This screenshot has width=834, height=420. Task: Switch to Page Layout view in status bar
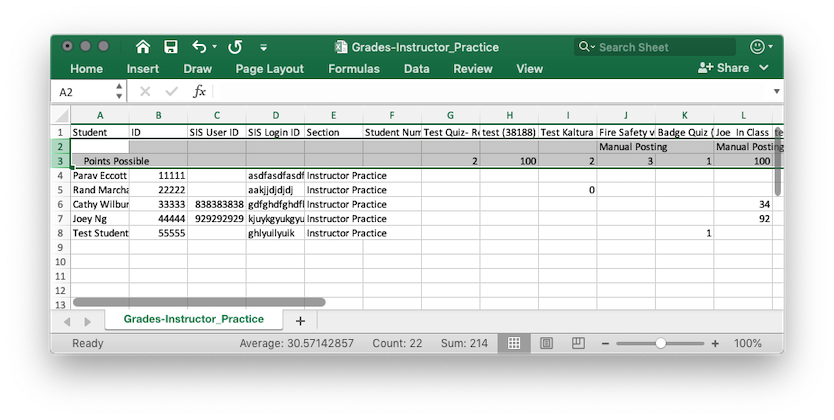pos(546,343)
